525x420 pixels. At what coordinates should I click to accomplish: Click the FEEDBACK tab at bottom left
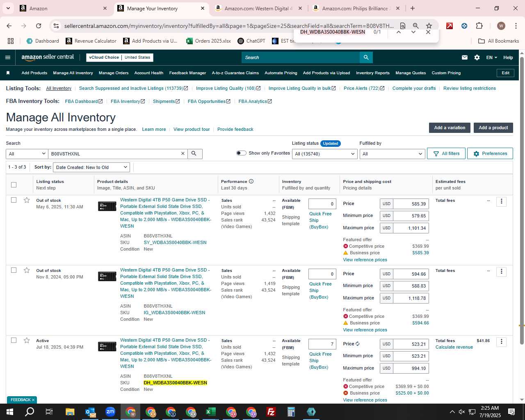coord(22,399)
